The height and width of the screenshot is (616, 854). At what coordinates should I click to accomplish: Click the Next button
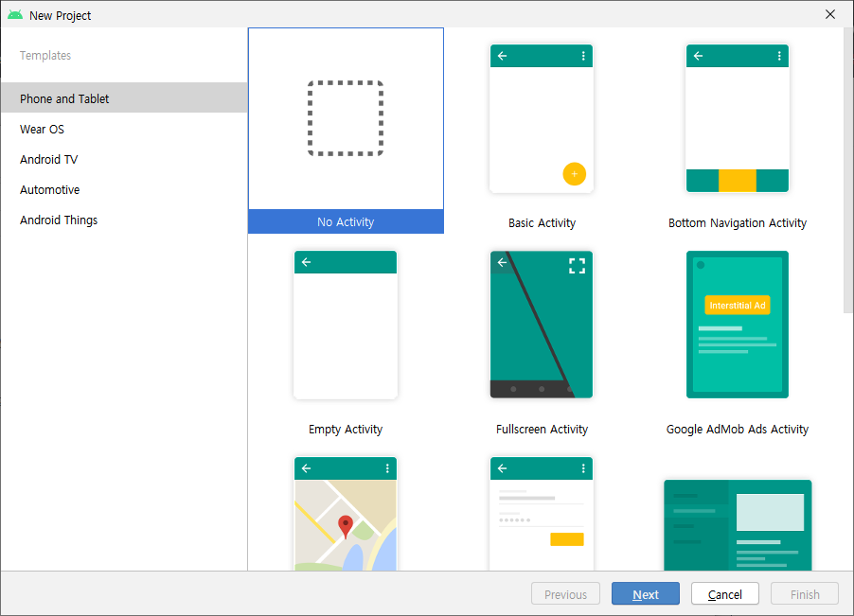pos(646,593)
